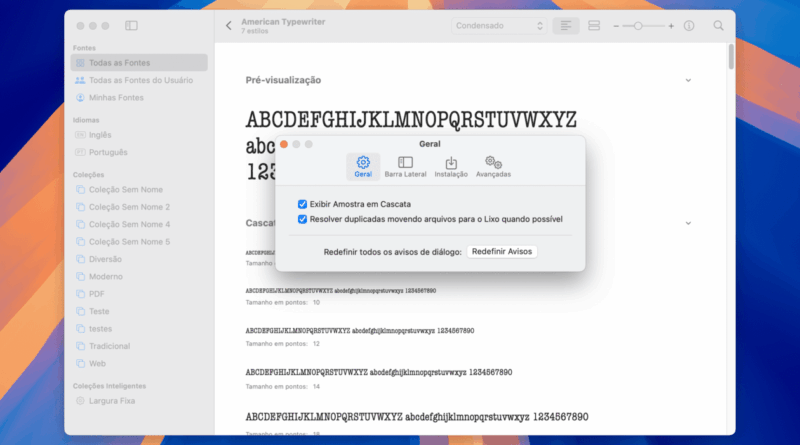This screenshot has height=445, width=800.
Task: Click the Redefinir Avisos button
Action: (x=502, y=252)
